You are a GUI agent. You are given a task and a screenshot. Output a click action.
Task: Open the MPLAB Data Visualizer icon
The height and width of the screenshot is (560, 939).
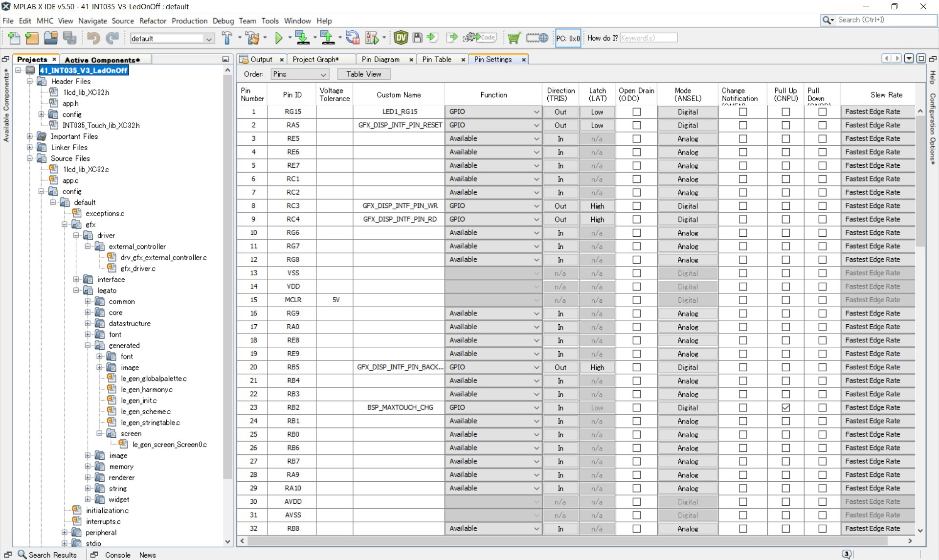click(x=401, y=38)
